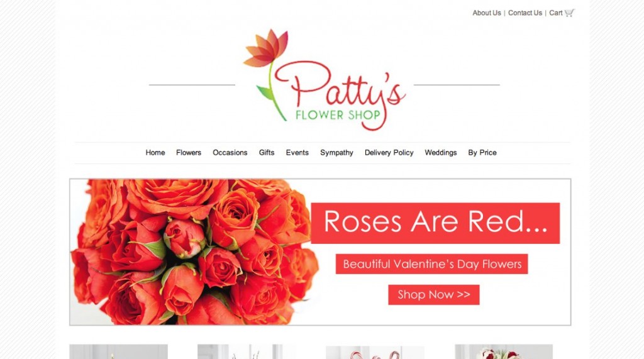Screen dimensions: 644x359
Task: Click the About Us link
Action: (487, 13)
